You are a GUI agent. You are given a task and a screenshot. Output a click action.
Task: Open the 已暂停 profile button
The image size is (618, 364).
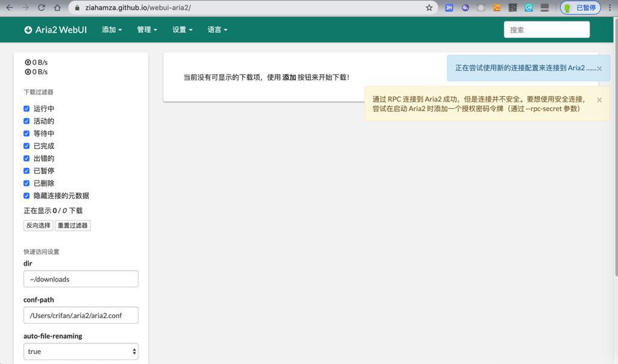point(581,7)
